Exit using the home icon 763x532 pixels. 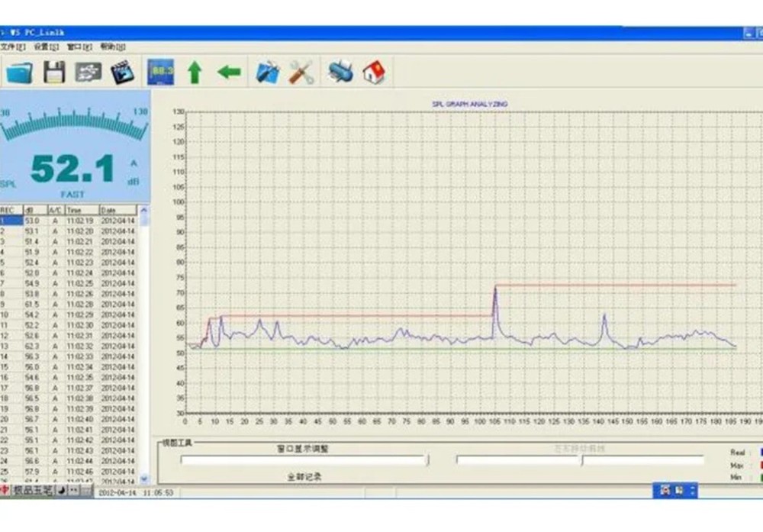click(375, 74)
